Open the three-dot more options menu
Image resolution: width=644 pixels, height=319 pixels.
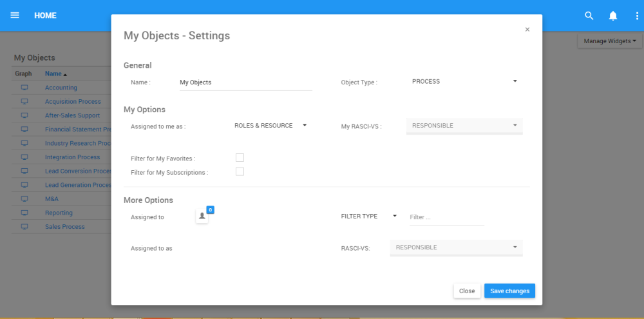636,15
